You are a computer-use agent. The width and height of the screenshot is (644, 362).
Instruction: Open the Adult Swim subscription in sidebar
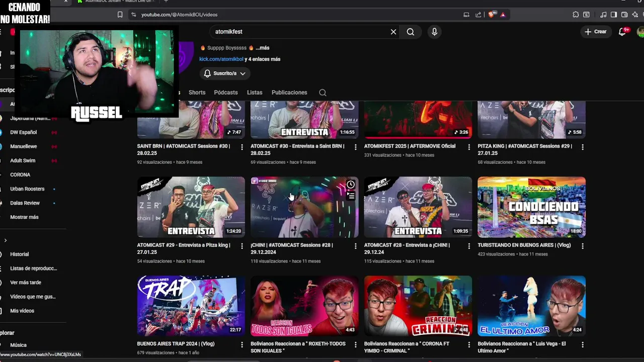(x=23, y=160)
